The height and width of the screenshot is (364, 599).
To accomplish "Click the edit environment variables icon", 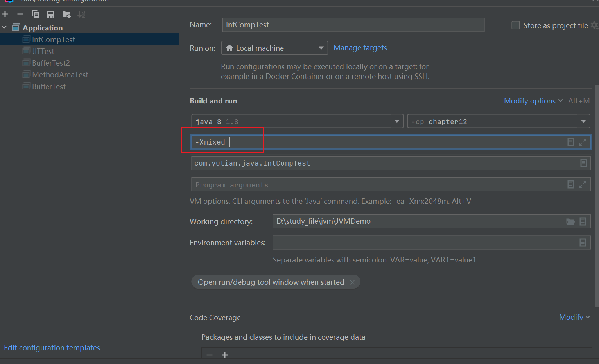I will point(583,243).
